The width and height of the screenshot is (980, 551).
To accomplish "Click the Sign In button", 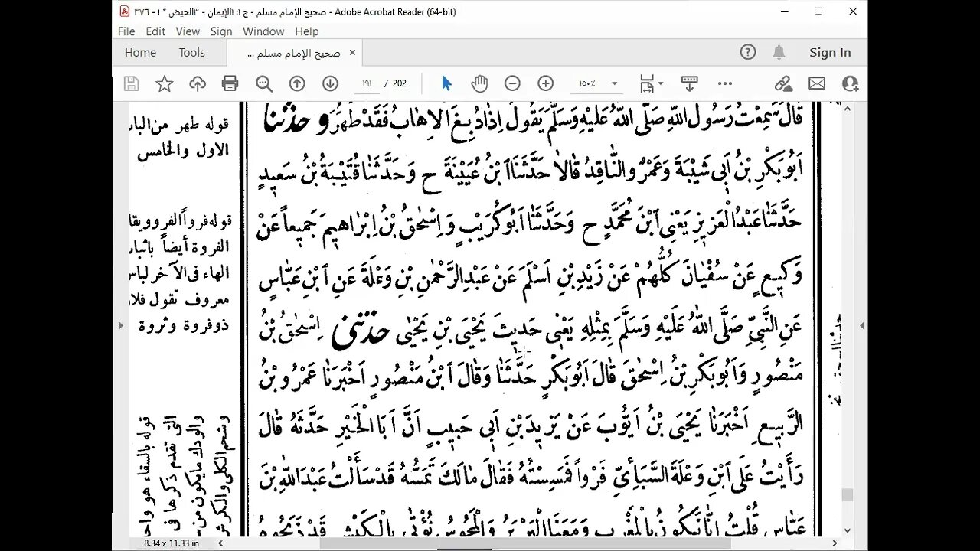I will tap(830, 52).
